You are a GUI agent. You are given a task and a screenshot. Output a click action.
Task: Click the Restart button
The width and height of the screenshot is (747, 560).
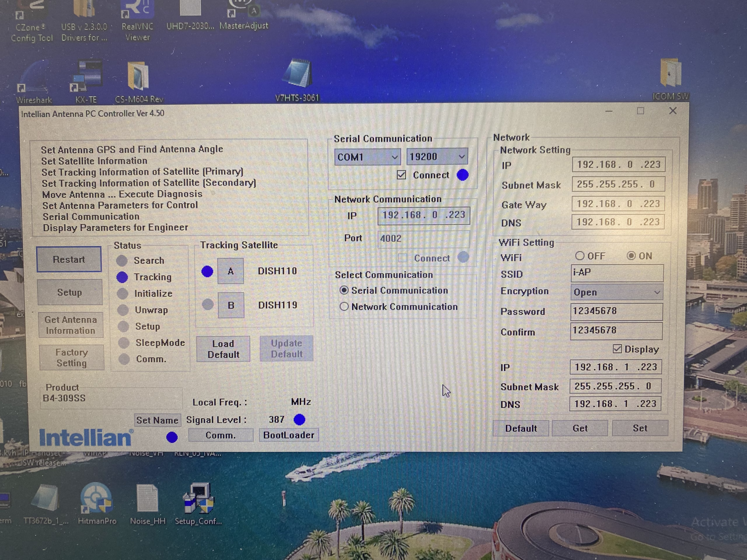[x=69, y=259]
